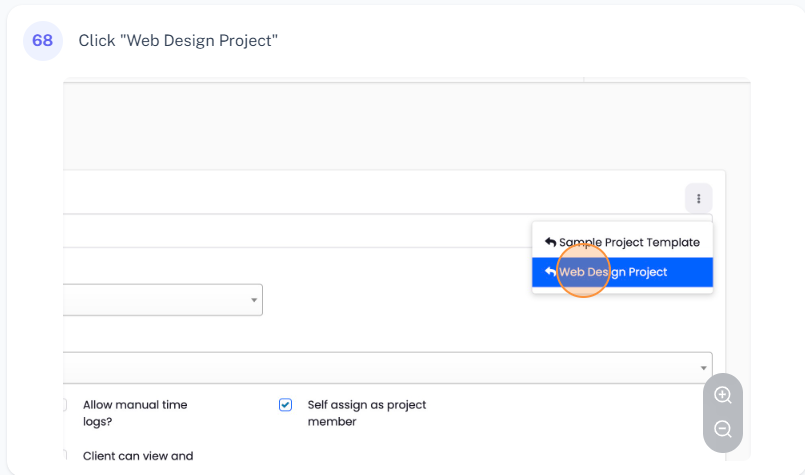Enable the Allow manual time logs checkbox
Image resolution: width=805 pixels, height=475 pixels.
tap(63, 405)
